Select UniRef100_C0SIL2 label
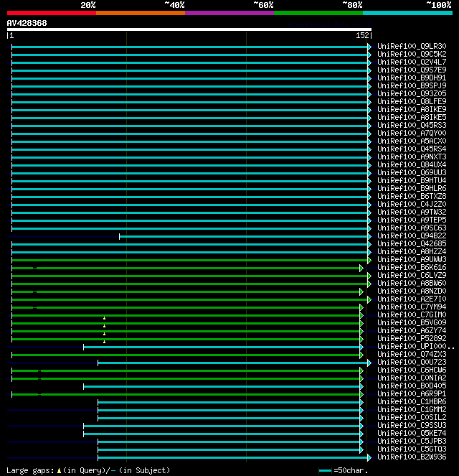459x476 pixels. 412,417
